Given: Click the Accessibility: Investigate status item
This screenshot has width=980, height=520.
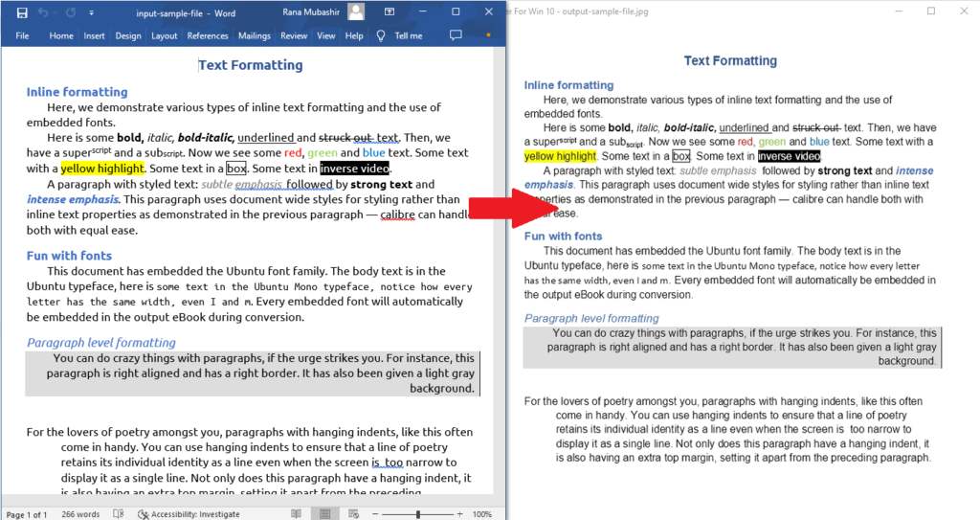Looking at the screenshot, I should pyautogui.click(x=189, y=513).
